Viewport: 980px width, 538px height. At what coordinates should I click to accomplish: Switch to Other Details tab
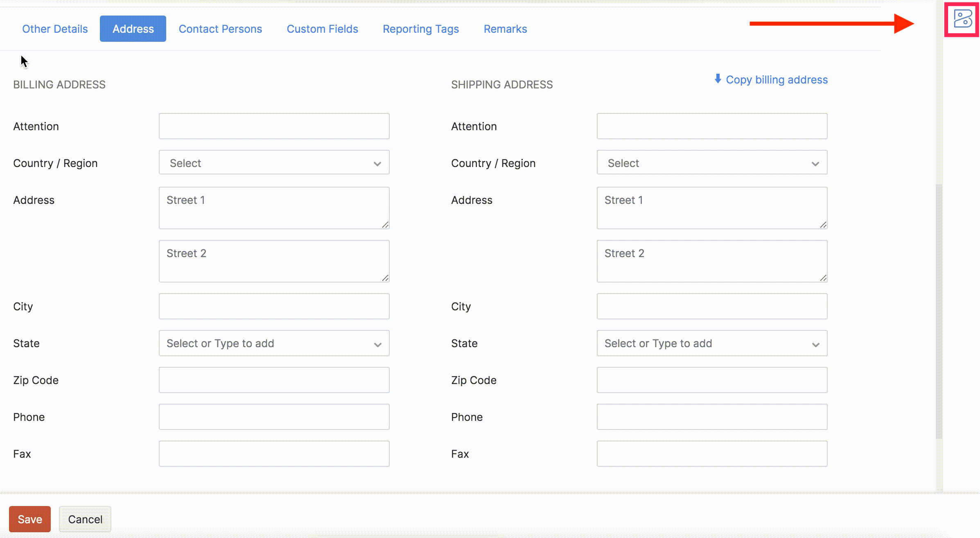point(55,29)
